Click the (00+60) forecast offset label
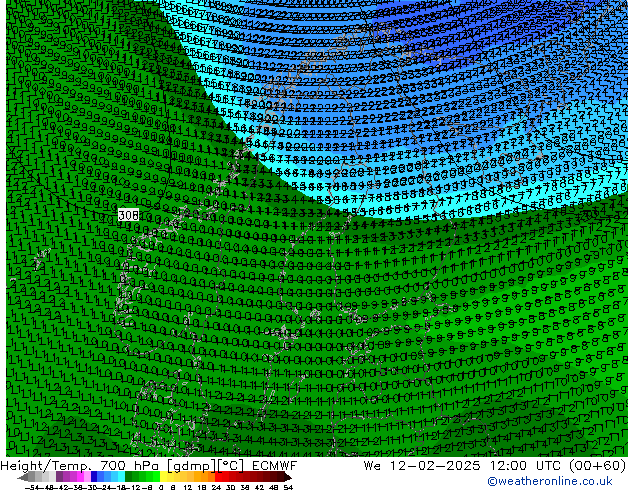 pos(596,465)
